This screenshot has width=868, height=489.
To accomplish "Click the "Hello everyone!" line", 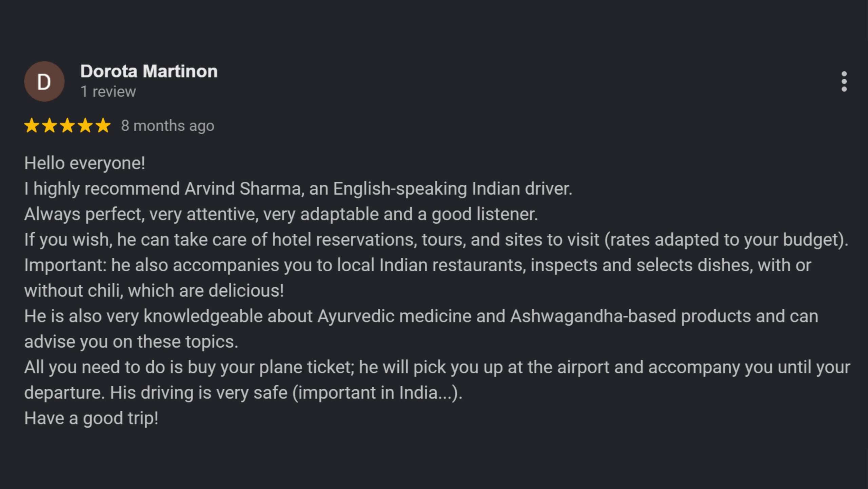I will pos(85,163).
